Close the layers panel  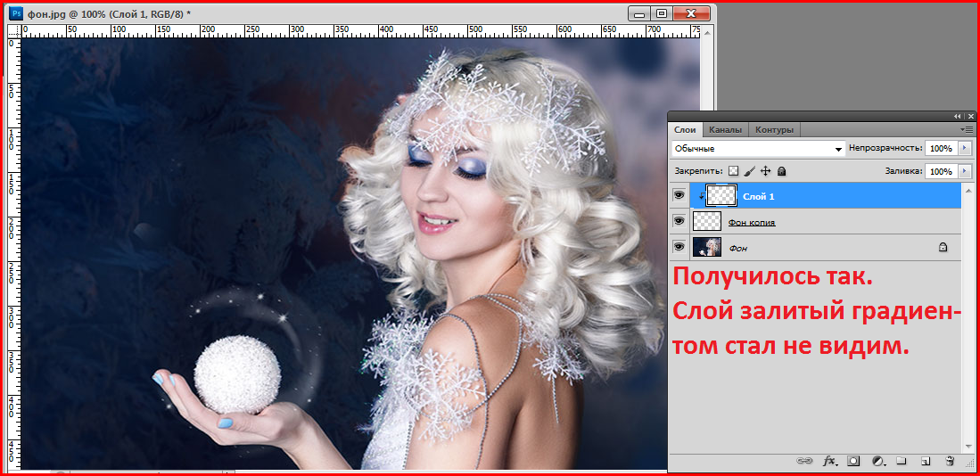point(970,116)
